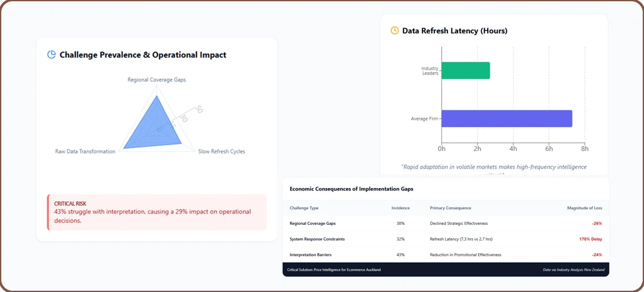Select the green Industry Leaders bar

466,70
